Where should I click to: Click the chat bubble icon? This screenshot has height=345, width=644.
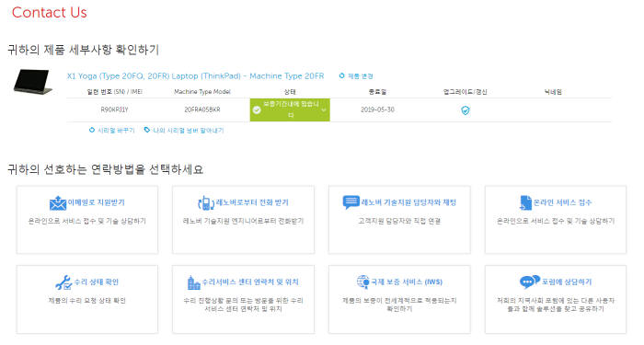351,202
